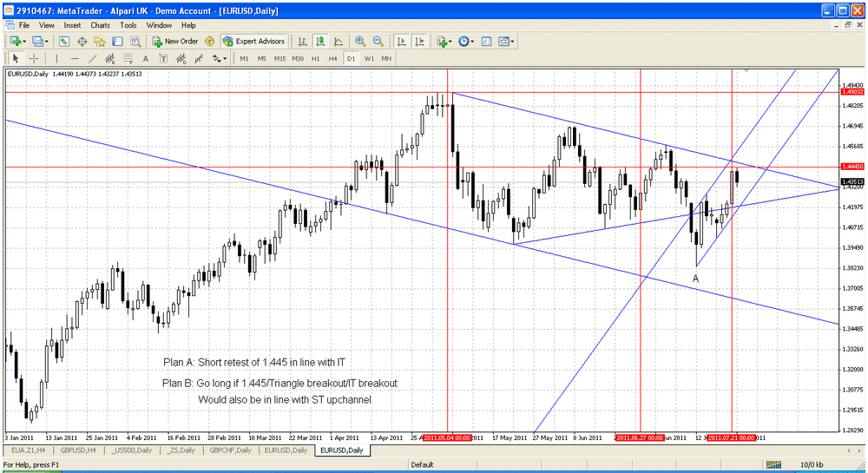Set timeframe to D1
The height and width of the screenshot is (473, 868).
click(x=351, y=58)
